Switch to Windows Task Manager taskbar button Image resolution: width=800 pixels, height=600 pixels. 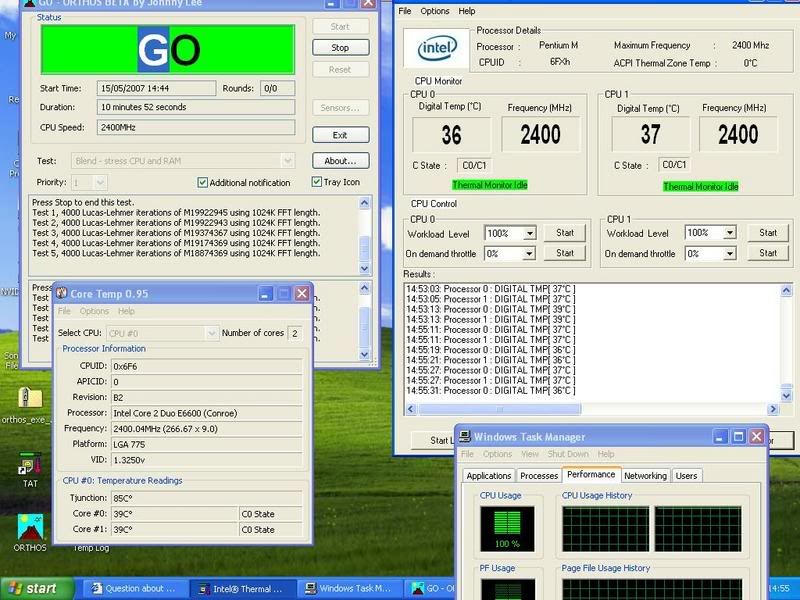click(349, 589)
